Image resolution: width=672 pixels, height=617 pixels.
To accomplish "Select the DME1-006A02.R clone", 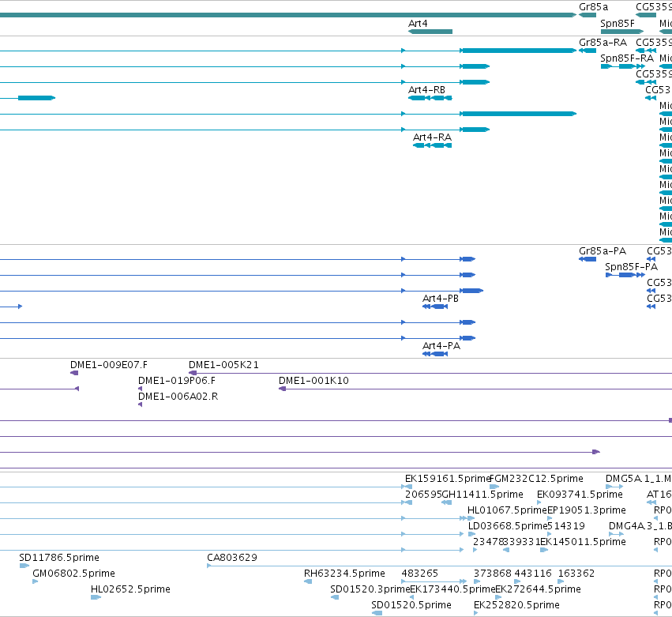I will [x=140, y=404].
